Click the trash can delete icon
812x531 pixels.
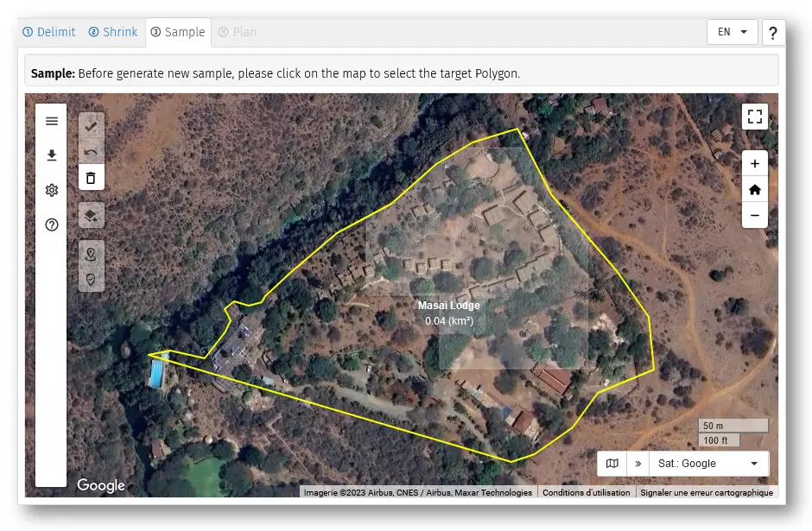(91, 178)
